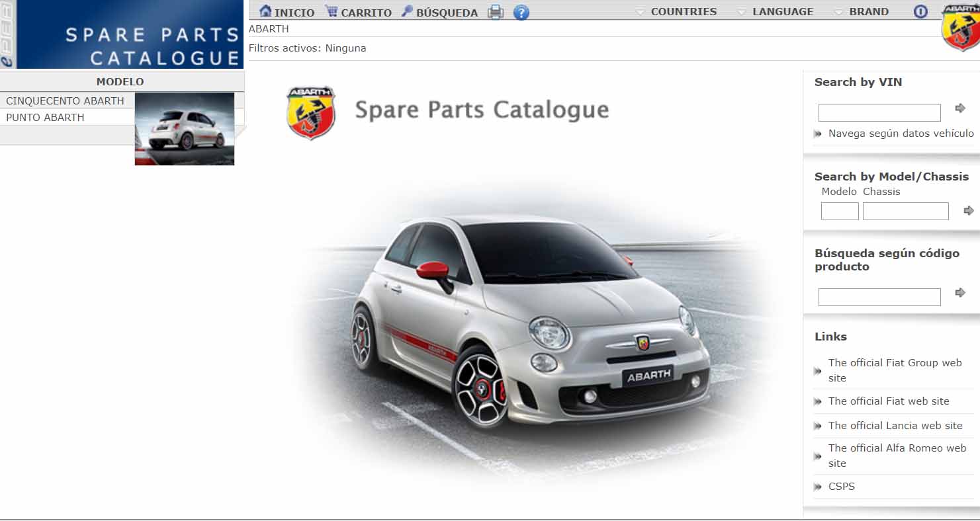Open the CARRITO shopping cart

pos(358,12)
